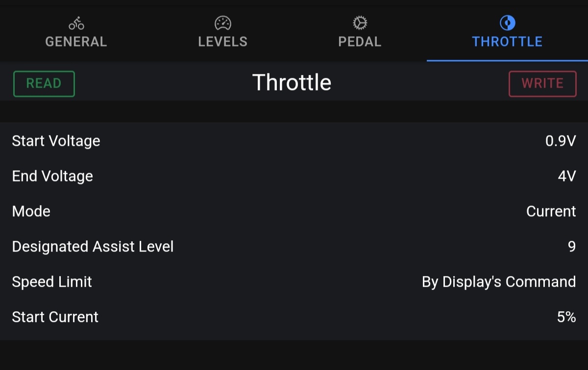588x370 pixels.
Task: Tap the Designated Assist Level label
Action: point(93,247)
